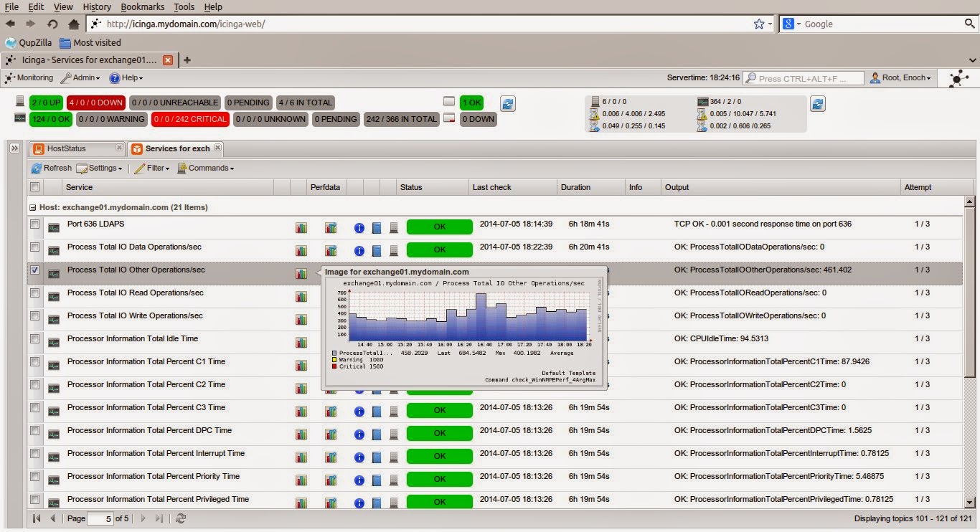Expand the left sidebar with the double-arrow button
Viewport: 980px width, 532px height.
click(x=14, y=148)
